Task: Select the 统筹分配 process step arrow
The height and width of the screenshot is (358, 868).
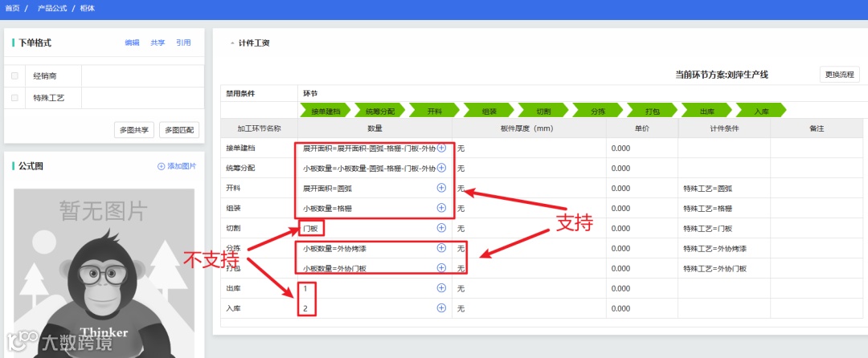Action: point(380,111)
